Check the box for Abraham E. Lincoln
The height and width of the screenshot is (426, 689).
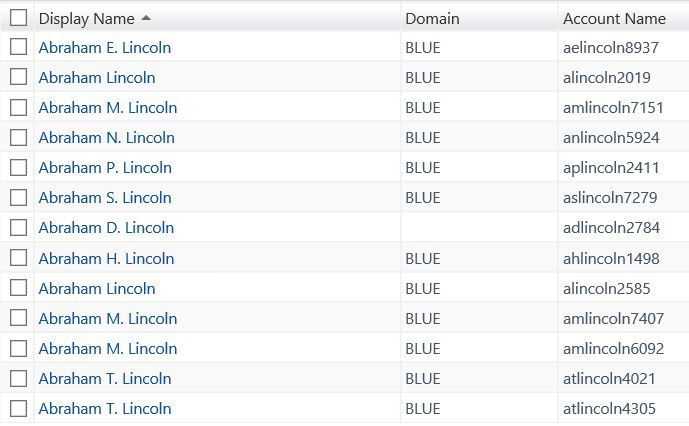click(18, 47)
